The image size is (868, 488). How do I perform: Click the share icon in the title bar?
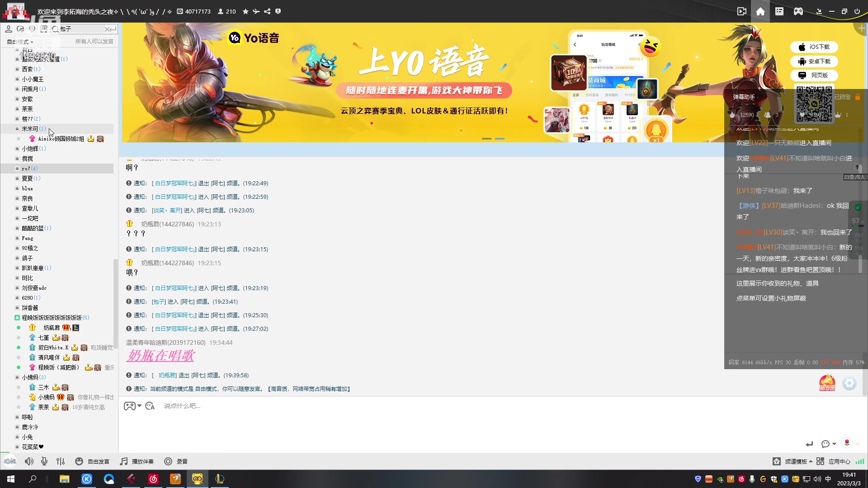point(267,11)
